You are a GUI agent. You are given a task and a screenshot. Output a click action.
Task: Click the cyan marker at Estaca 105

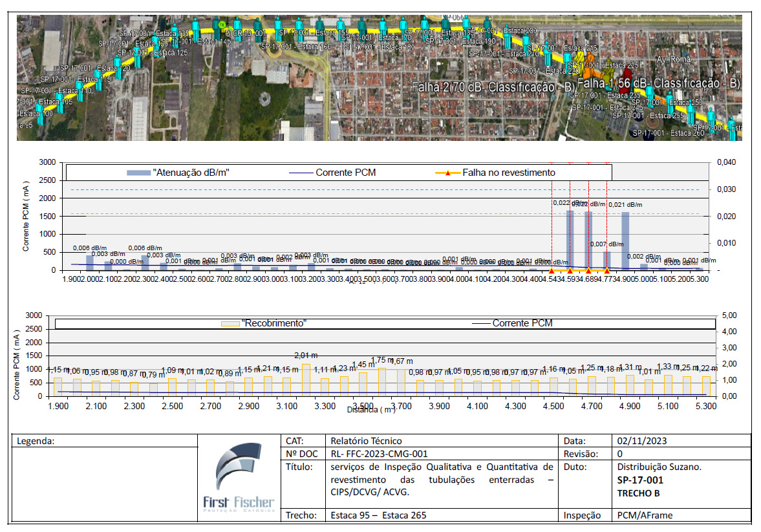60,103
